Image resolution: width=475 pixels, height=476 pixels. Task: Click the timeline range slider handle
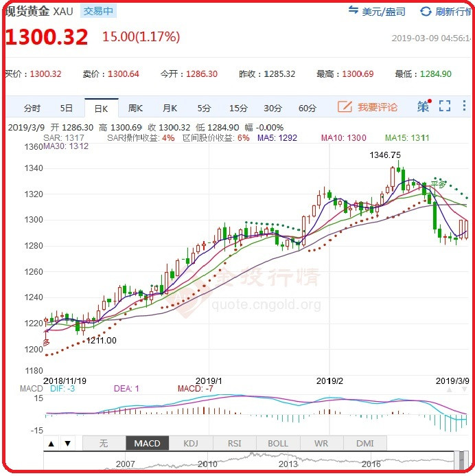click(x=461, y=460)
